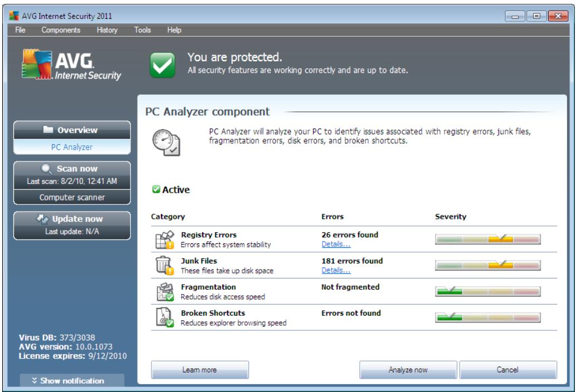Viewport: 576px width, 392px height.
Task: Click the Severity column header
Action: pos(451,217)
